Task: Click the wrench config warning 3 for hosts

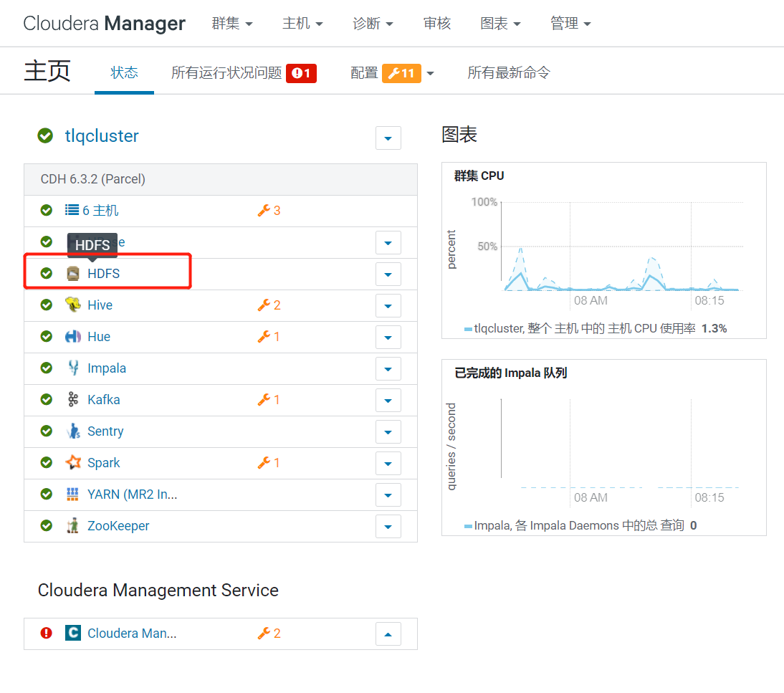Action: [269, 211]
